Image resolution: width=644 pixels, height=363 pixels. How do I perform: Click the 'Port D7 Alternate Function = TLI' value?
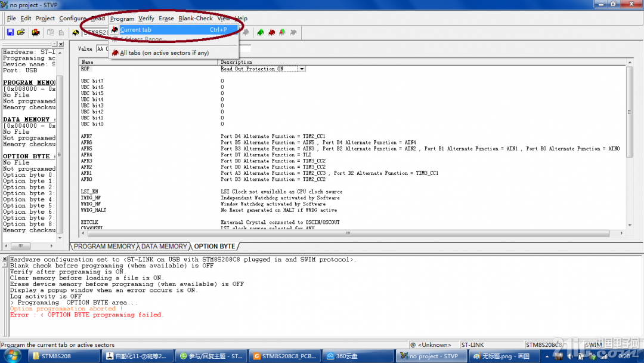266,155
